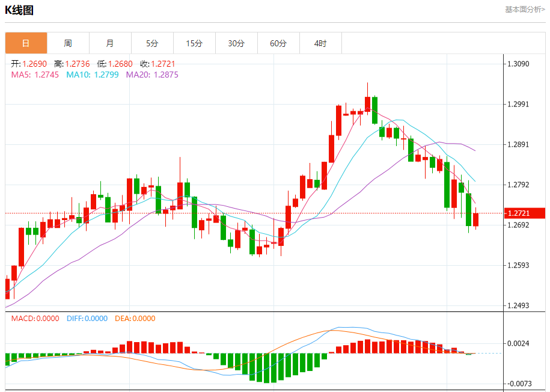Image resolution: width=550 pixels, height=392 pixels.
Task: Select the 日 daily chart tab
Action: [x=26, y=43]
